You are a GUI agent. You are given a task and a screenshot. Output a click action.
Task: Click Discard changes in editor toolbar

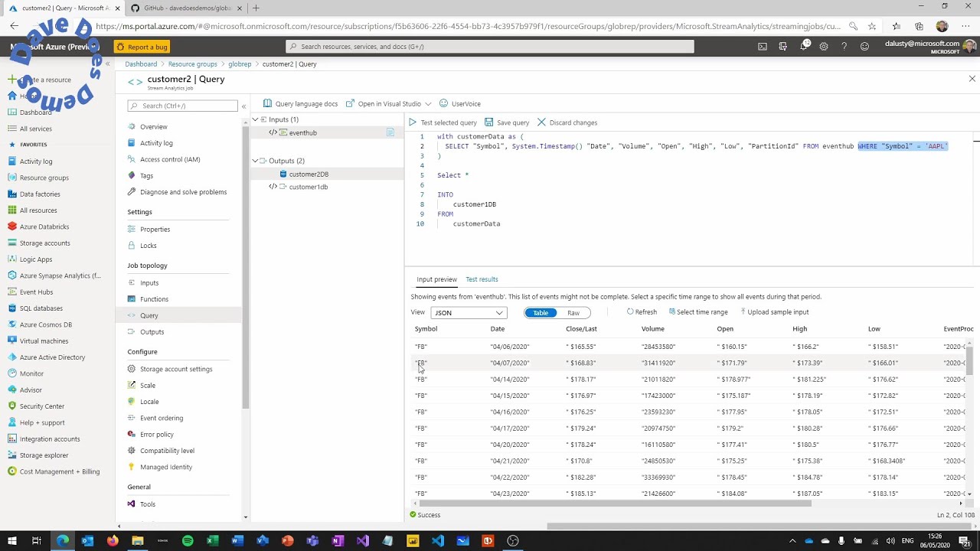click(567, 122)
